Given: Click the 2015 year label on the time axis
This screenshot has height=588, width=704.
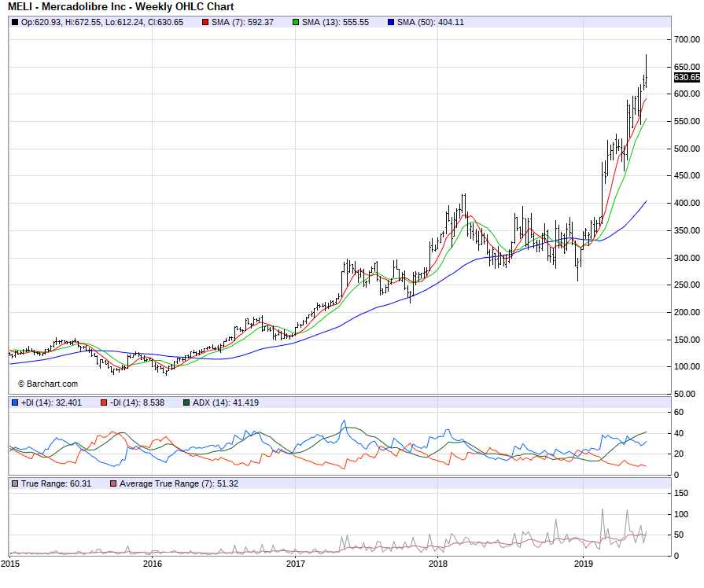Looking at the screenshot, I should (x=10, y=564).
